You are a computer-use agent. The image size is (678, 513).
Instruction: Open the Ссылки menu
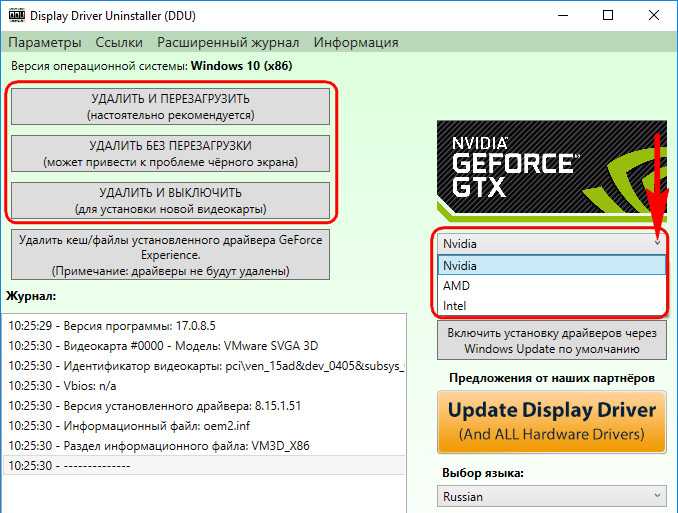click(x=119, y=42)
